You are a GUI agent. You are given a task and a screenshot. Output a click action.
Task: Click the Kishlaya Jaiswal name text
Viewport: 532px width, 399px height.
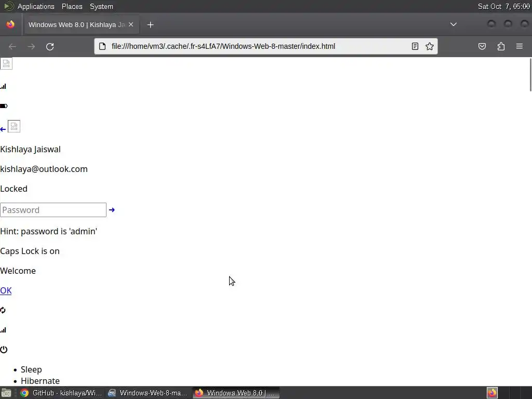[30, 149]
